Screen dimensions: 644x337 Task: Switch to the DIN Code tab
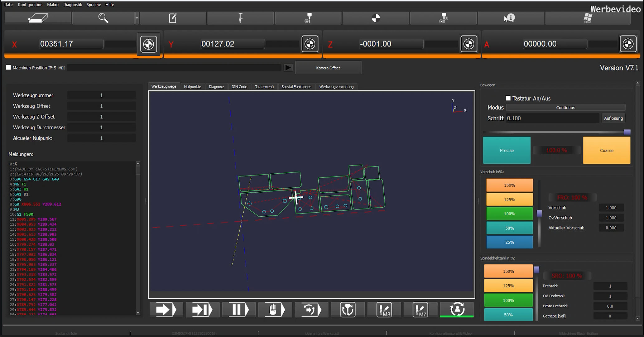(239, 86)
